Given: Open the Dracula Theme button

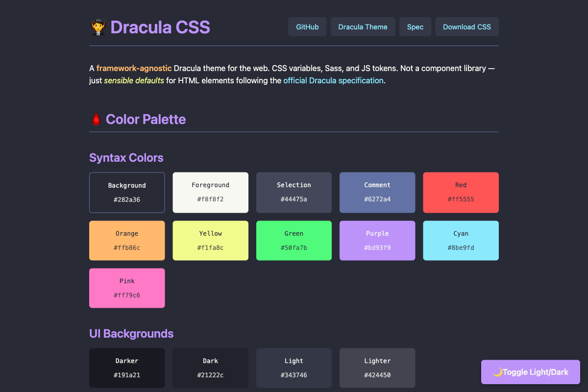Looking at the screenshot, I should [363, 27].
